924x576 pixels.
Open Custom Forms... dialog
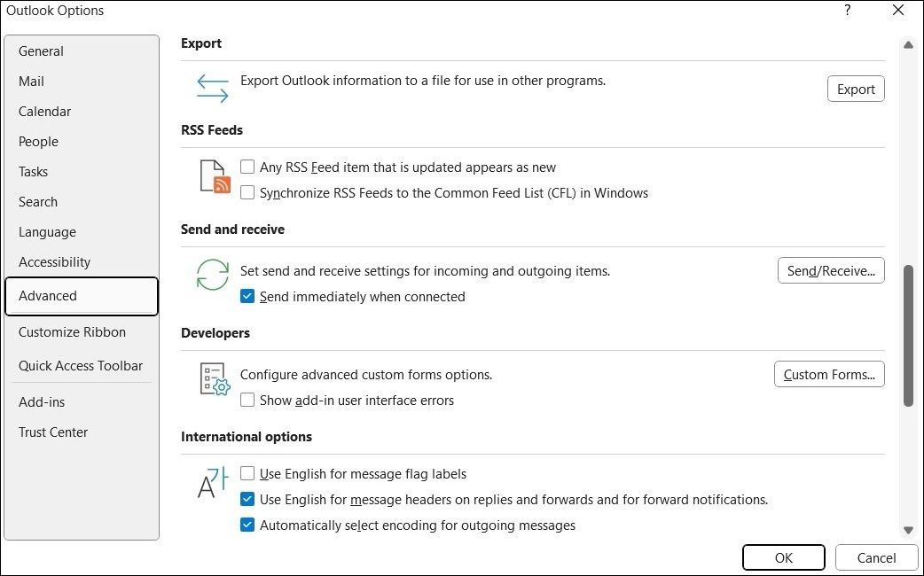829,374
